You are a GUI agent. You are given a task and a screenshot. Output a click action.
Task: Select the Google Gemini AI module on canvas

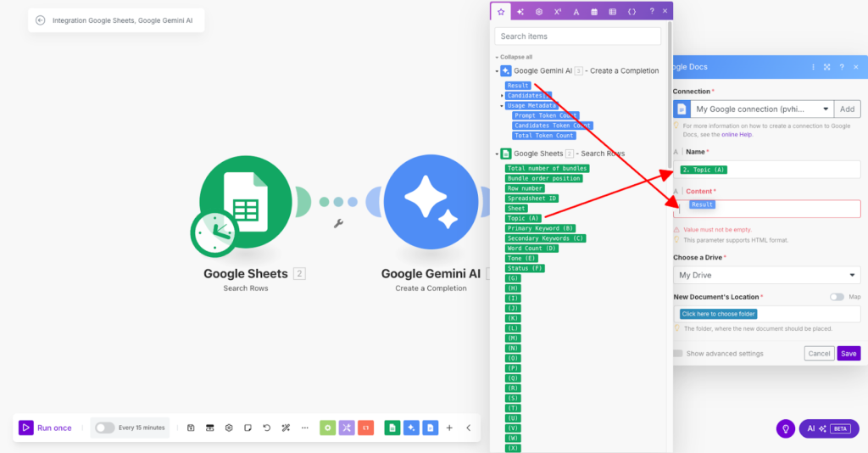(431, 202)
